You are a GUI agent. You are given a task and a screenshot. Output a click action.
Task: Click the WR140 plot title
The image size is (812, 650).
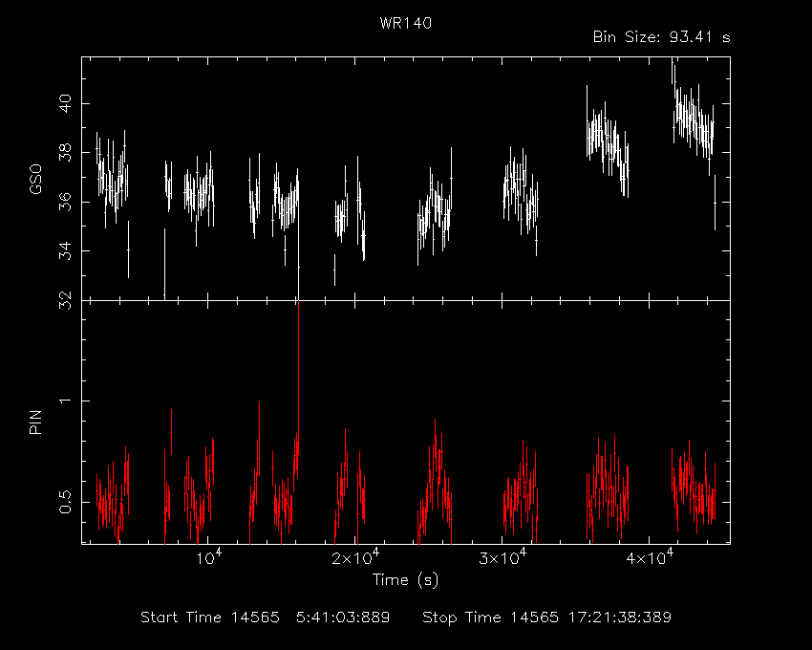click(x=405, y=23)
